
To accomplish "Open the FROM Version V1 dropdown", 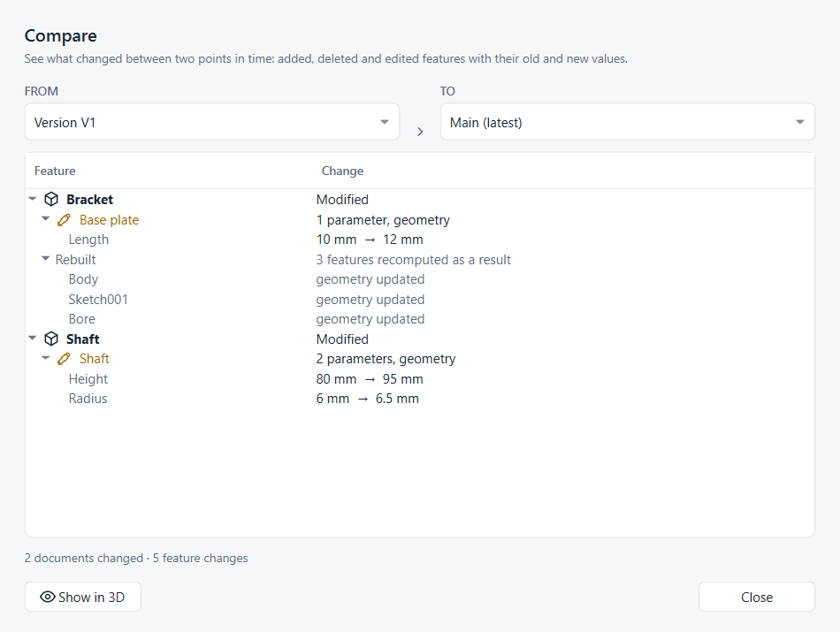I will (x=212, y=122).
